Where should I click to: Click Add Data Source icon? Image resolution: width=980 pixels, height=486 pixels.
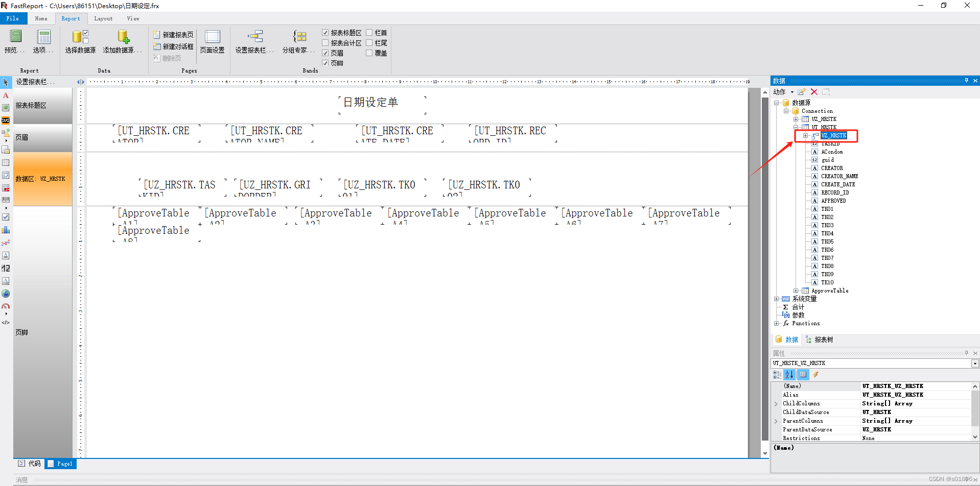123,36
